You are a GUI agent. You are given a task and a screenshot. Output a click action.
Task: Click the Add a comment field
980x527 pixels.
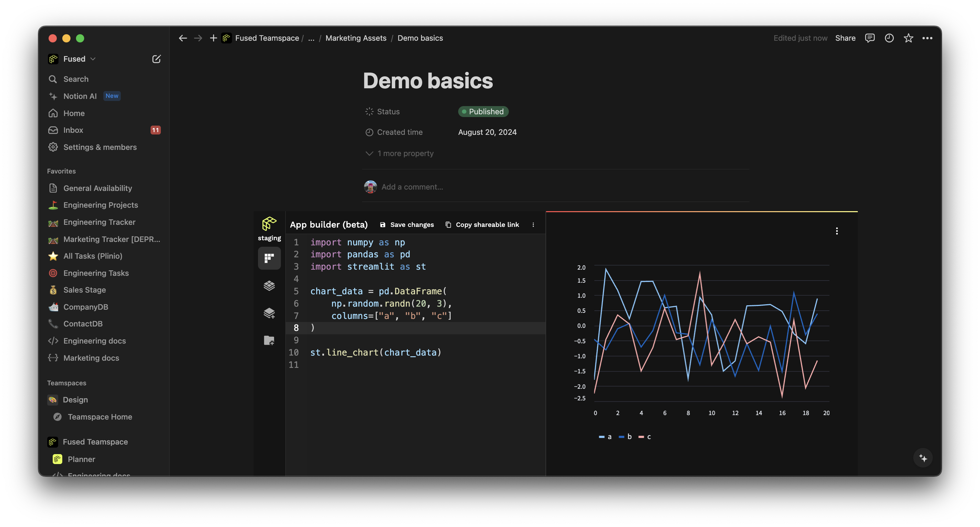pos(412,187)
